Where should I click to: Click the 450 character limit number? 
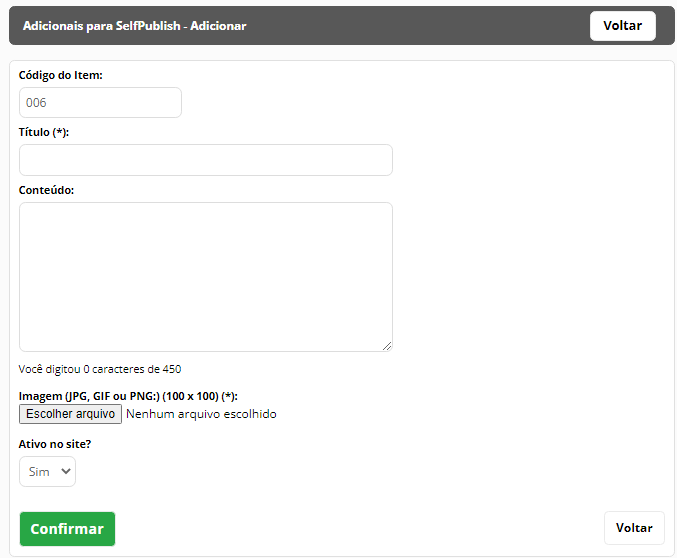coord(172,369)
